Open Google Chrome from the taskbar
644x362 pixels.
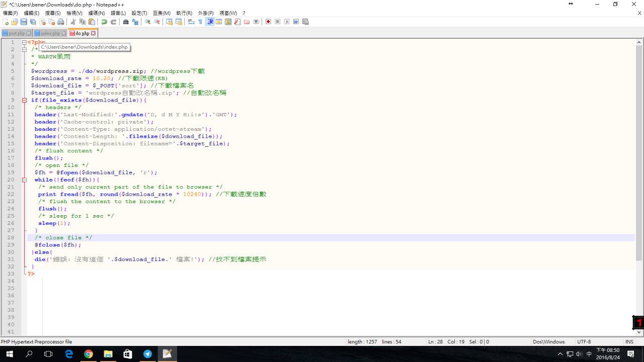pos(89,354)
